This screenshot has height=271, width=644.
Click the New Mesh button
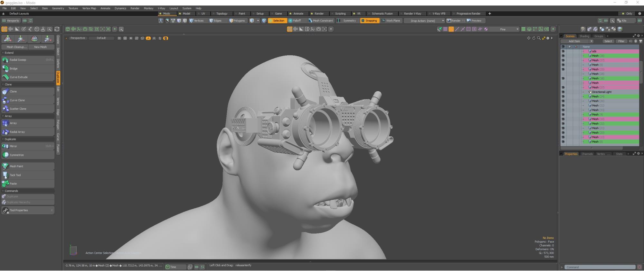point(41,47)
